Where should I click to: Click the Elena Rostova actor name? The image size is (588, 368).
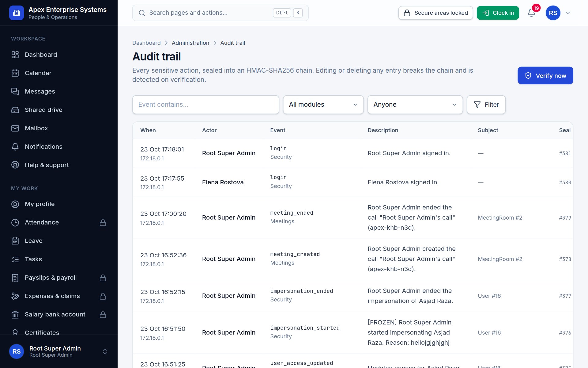(223, 182)
